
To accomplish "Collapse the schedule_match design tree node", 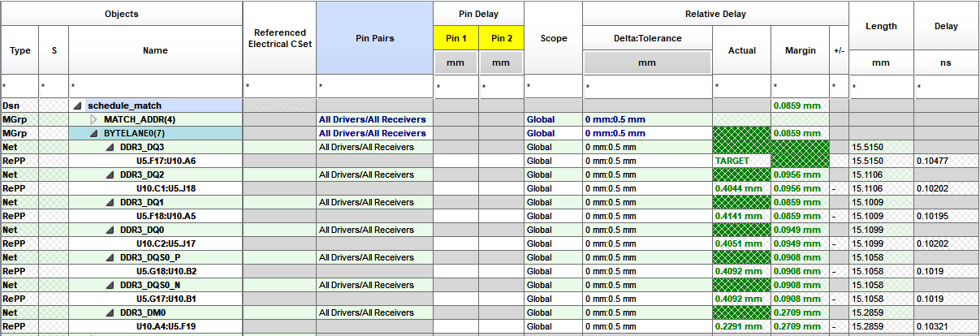I will [x=78, y=106].
